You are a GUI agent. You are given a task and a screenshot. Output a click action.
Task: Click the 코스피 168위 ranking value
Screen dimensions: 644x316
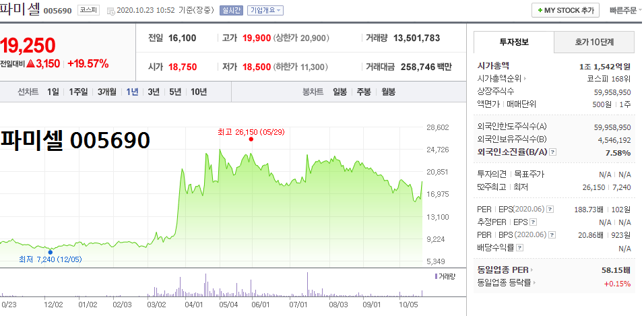[609, 78]
